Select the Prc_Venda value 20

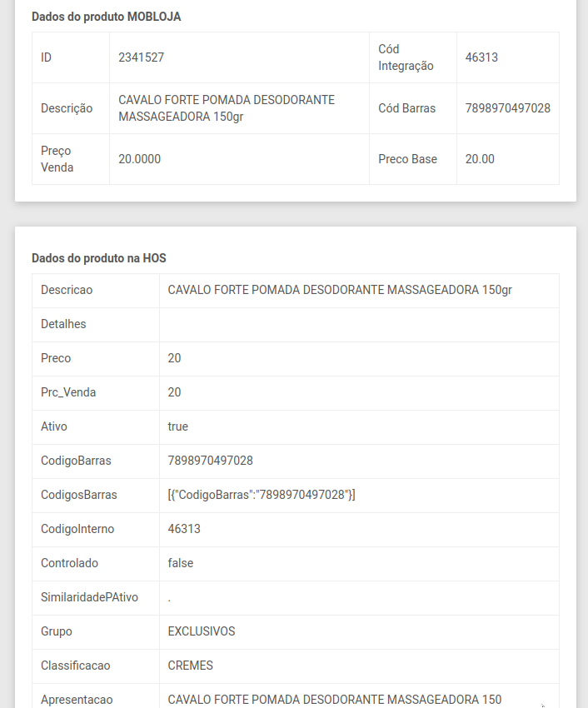coord(175,392)
